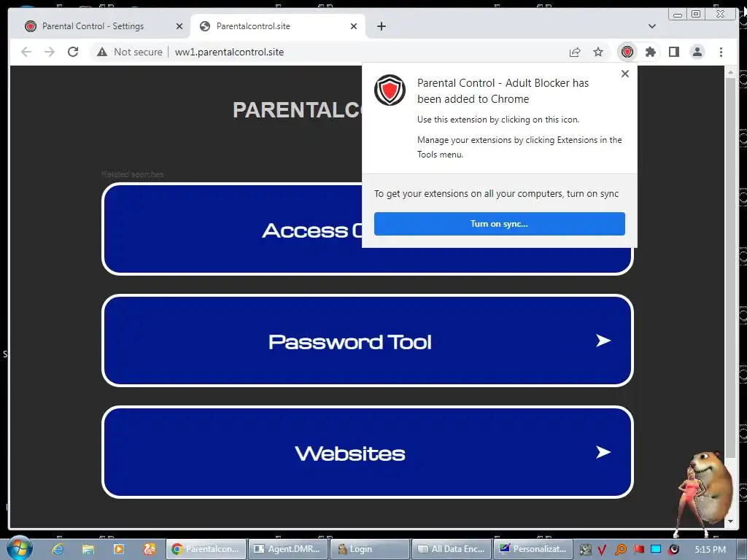
Task: Click Turn on sync button
Action: [x=499, y=224]
